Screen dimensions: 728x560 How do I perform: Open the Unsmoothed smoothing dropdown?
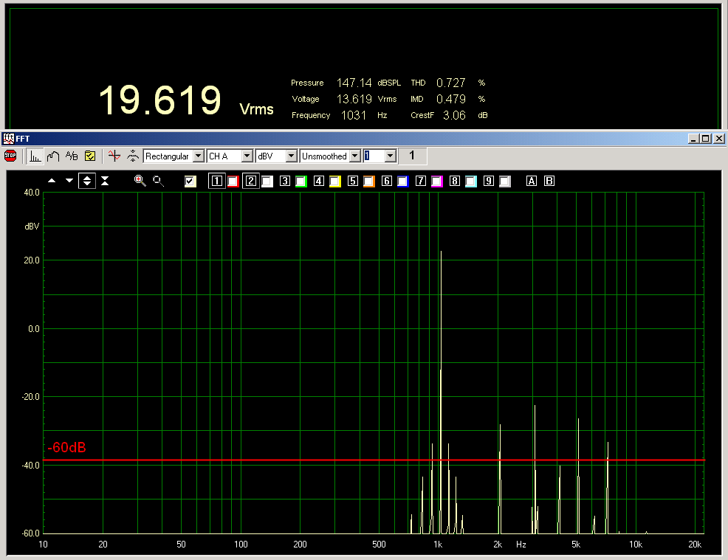coord(330,156)
